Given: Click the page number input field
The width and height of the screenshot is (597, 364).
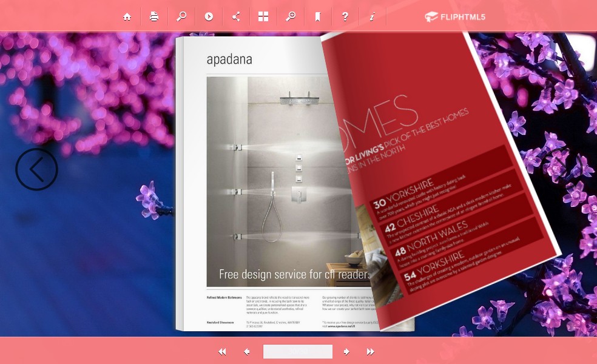Looking at the screenshot, I should pyautogui.click(x=297, y=352).
